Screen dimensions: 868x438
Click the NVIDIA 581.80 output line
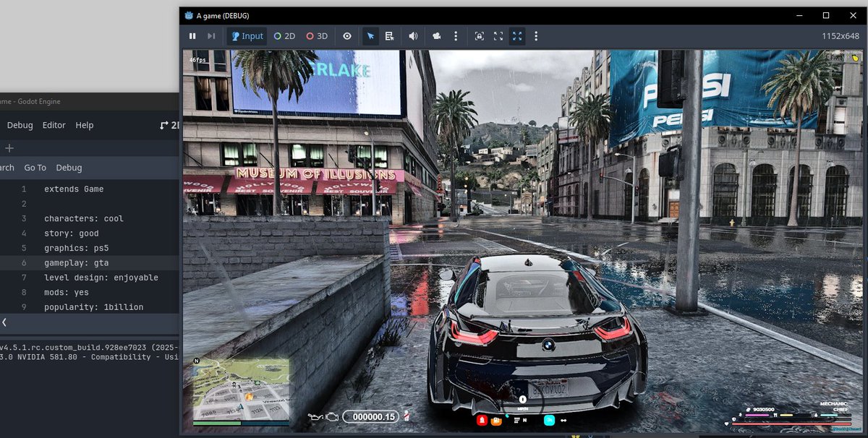[88, 357]
